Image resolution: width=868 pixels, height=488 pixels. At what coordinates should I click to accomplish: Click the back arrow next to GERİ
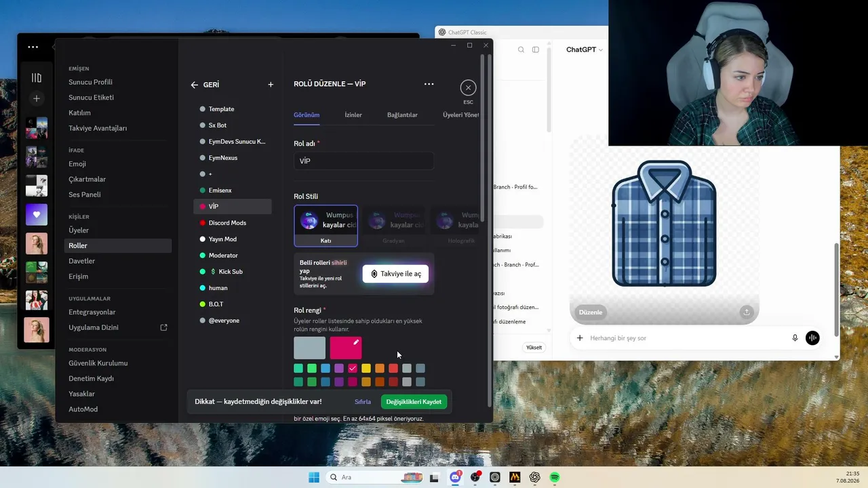(x=195, y=85)
